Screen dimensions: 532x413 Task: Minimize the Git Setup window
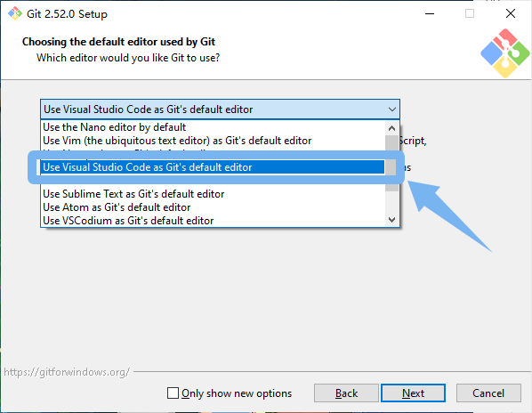pyautogui.click(x=430, y=13)
